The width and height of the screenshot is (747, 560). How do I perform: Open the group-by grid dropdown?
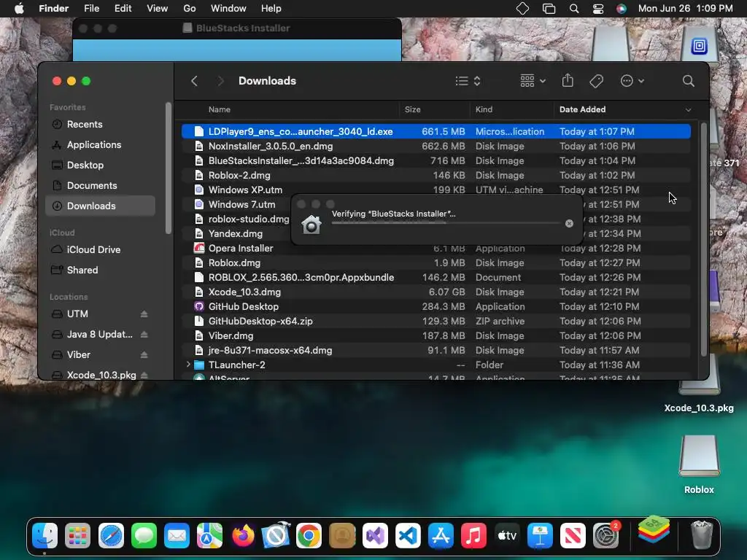tap(533, 81)
